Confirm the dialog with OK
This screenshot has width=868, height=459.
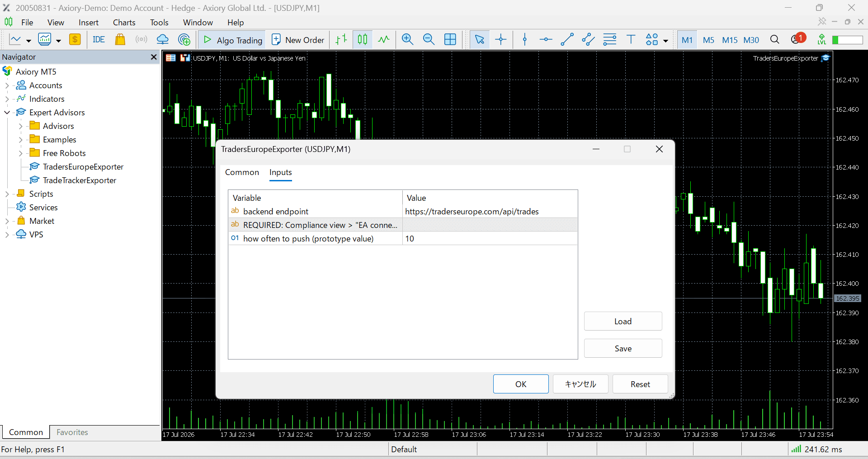click(521, 384)
